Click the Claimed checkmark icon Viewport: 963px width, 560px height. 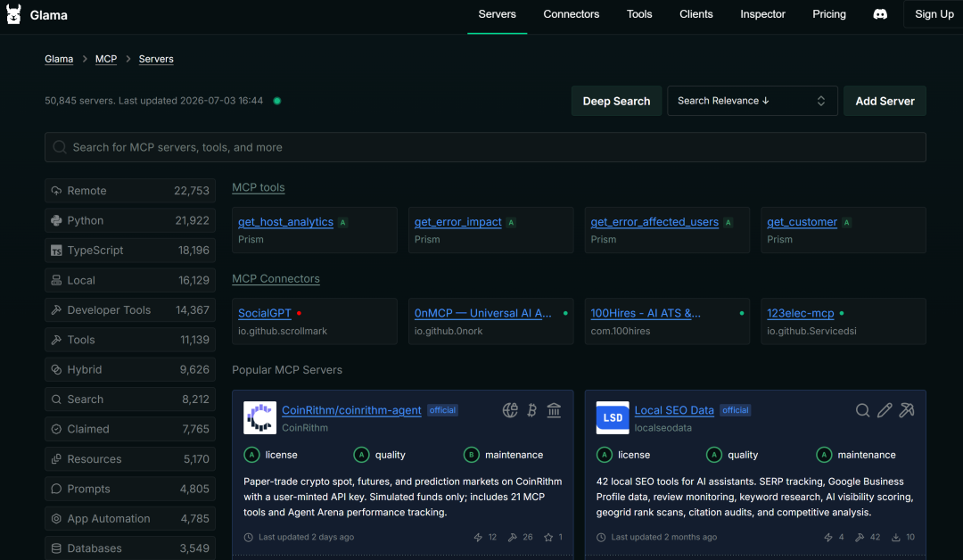[56, 429]
